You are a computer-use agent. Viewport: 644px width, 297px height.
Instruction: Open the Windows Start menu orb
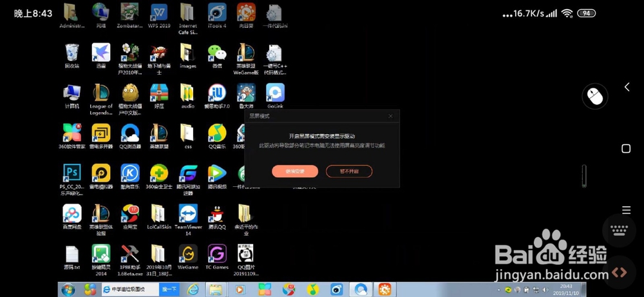(68, 290)
